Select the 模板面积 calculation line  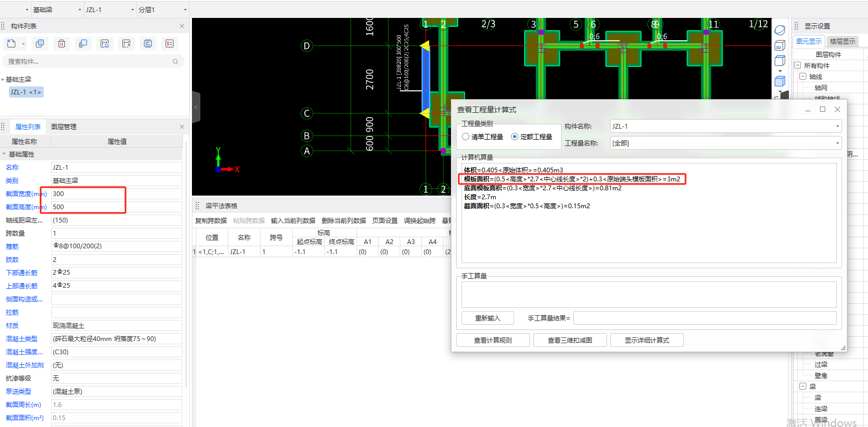click(572, 179)
